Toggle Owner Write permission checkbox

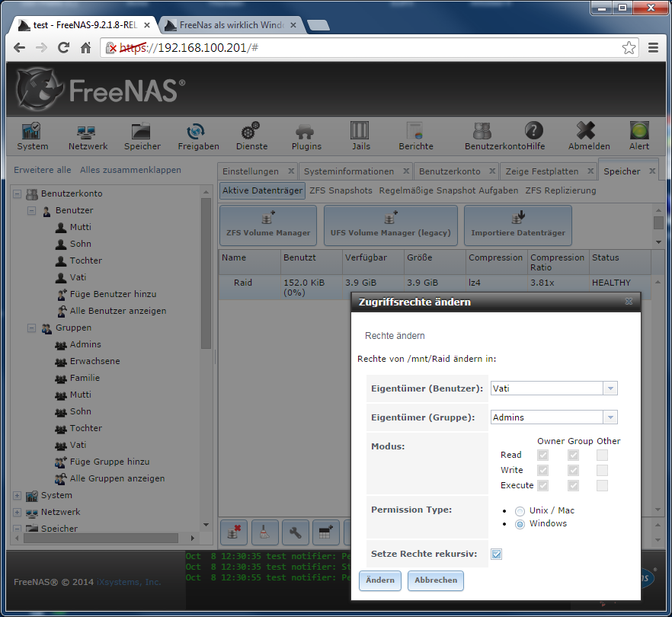tap(542, 471)
